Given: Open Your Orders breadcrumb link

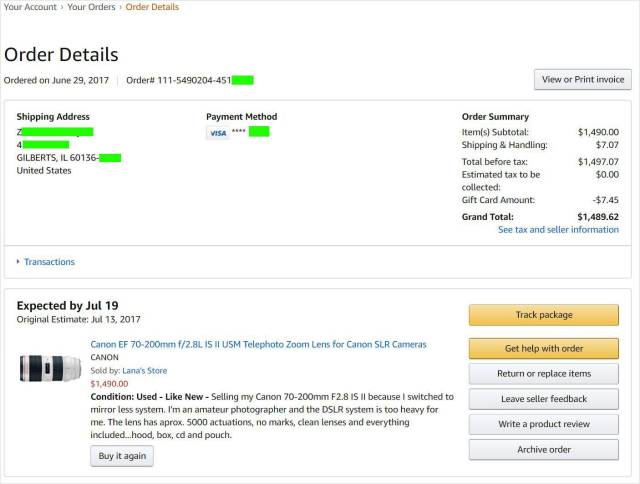Looking at the screenshot, I should click(91, 7).
